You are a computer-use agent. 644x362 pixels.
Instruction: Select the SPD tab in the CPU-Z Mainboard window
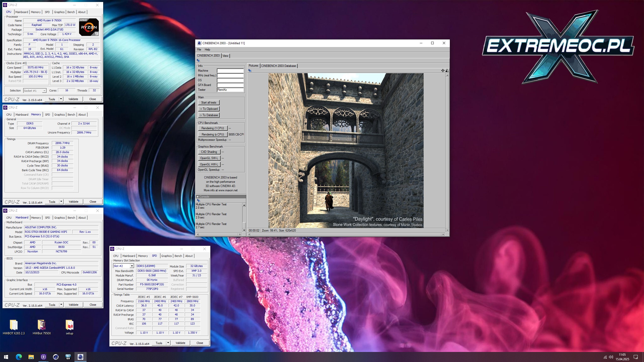(48, 218)
